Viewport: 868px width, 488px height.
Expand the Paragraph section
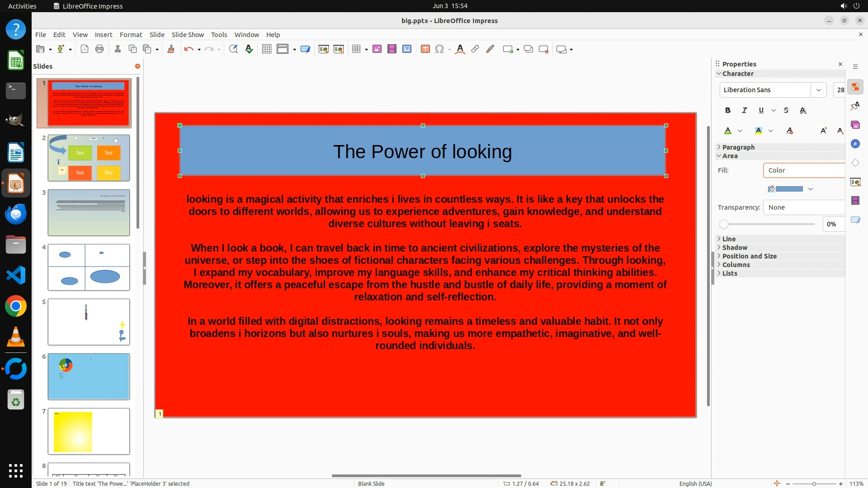pyautogui.click(x=738, y=147)
